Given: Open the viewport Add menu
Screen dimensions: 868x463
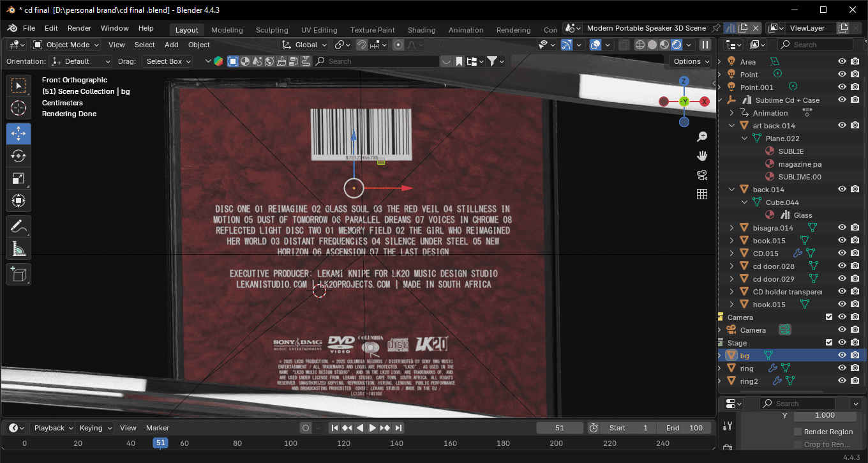Looking at the screenshot, I should click(172, 45).
